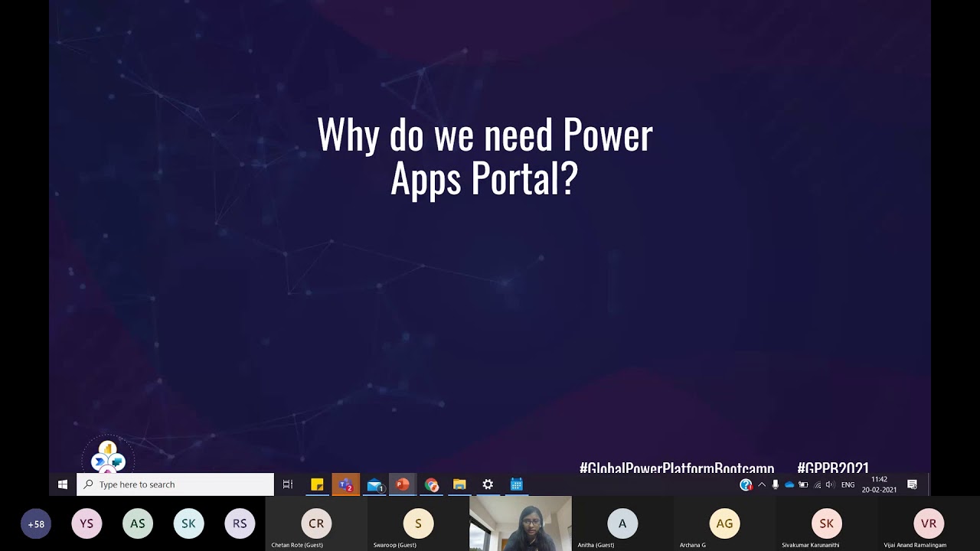Open the Windows Start menu

pos(62,484)
